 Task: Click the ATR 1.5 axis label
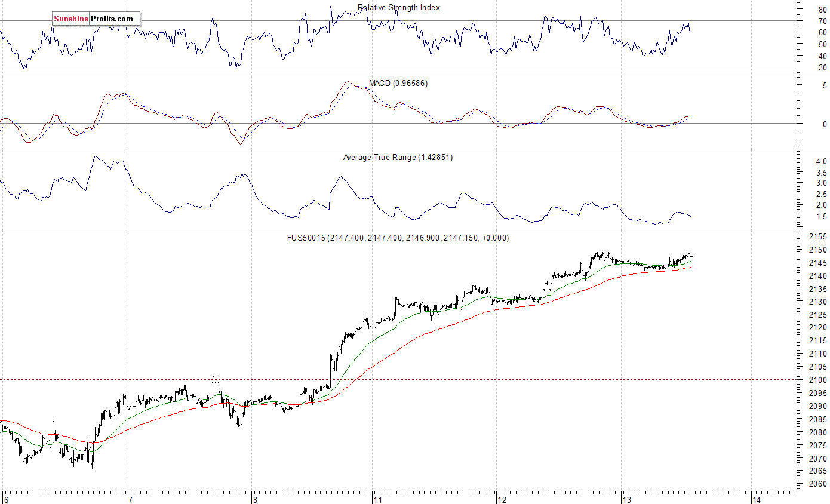pos(821,216)
